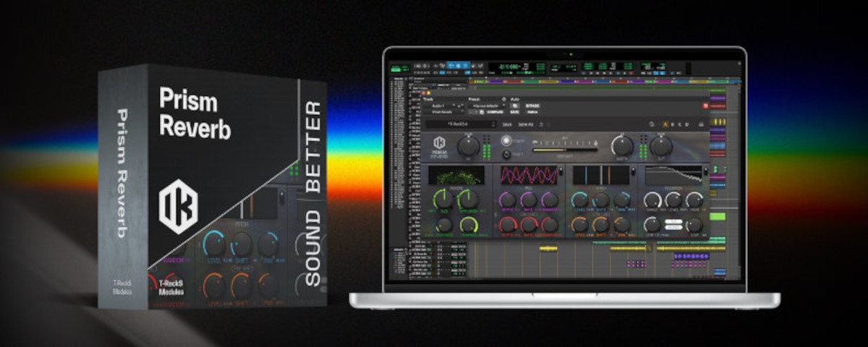Open the Preset dropdown showing factory default
Image resolution: width=868 pixels, height=347 pixels.
coord(488,106)
